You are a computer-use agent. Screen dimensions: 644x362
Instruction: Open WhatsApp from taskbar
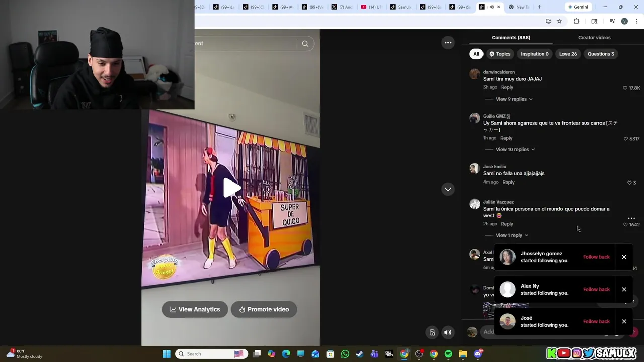[x=345, y=354]
